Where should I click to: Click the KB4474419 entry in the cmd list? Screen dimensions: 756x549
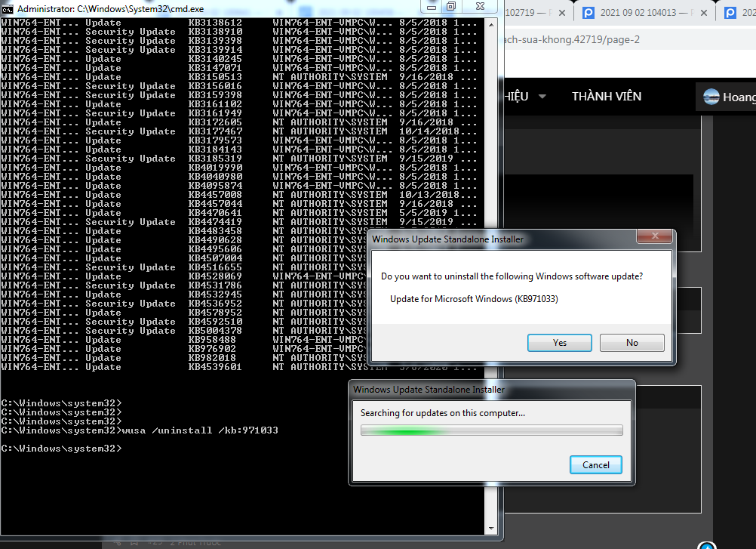click(x=215, y=222)
